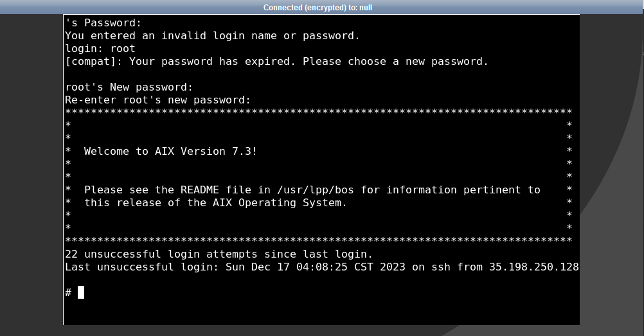Screen dimensions: 644x336
Task: Click the bottom asterisk border of banner
Action: click(319, 240)
